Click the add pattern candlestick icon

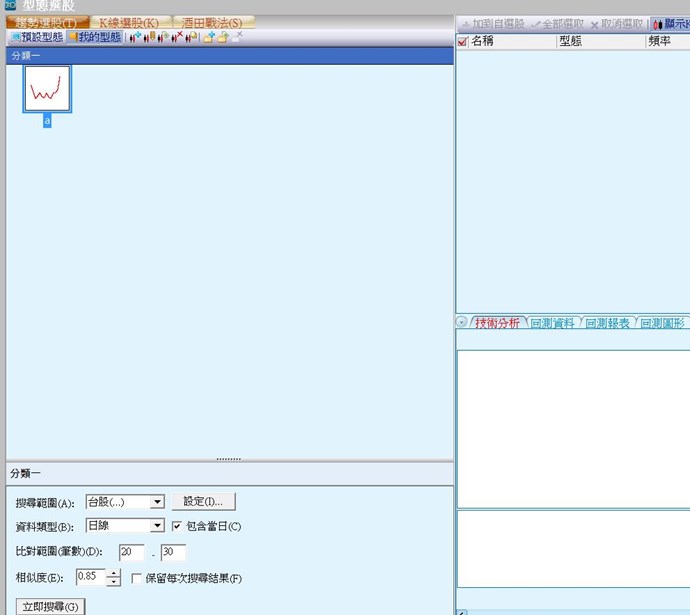tap(134, 37)
